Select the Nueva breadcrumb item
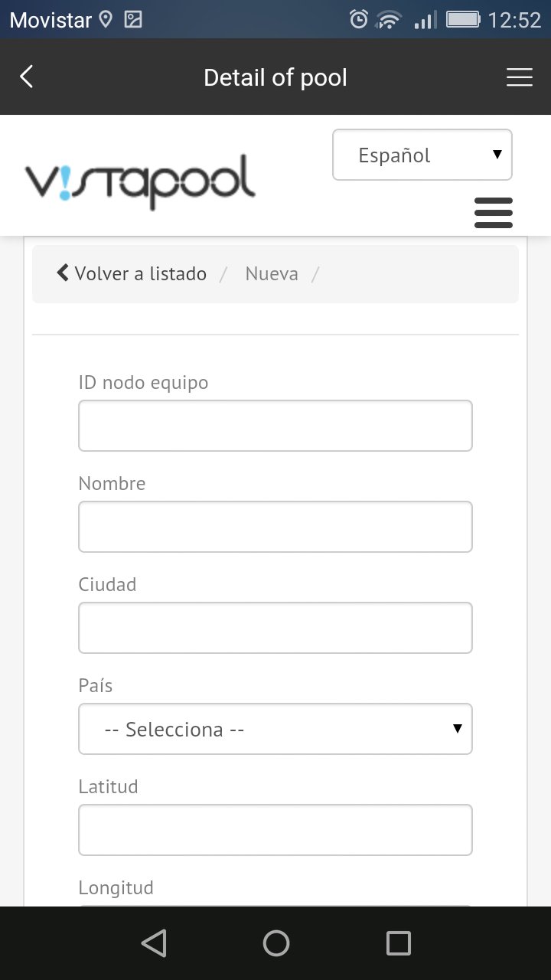The width and height of the screenshot is (551, 980). click(272, 273)
